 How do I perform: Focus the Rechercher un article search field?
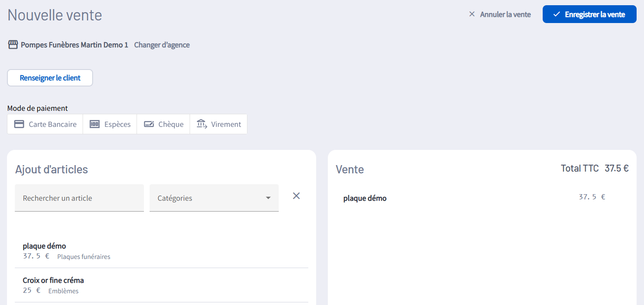point(79,198)
